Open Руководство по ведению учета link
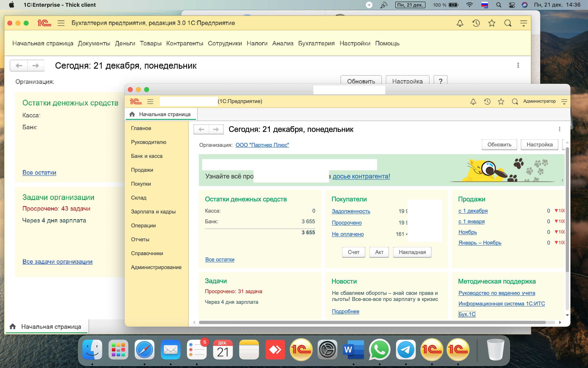This screenshot has height=368, width=588. (x=497, y=293)
